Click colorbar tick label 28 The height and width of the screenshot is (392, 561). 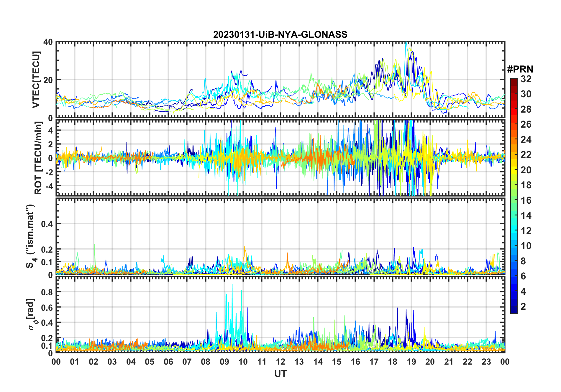click(526, 109)
